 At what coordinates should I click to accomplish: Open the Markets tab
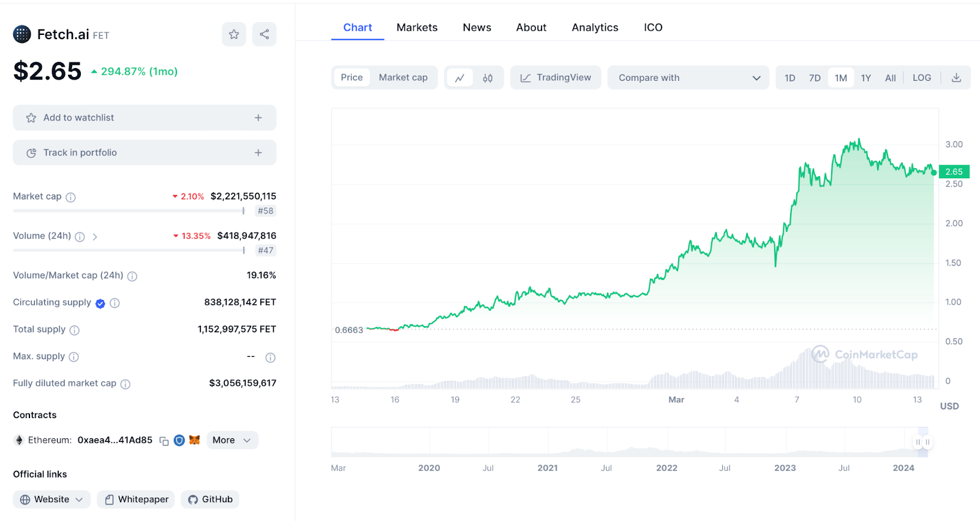coord(417,28)
